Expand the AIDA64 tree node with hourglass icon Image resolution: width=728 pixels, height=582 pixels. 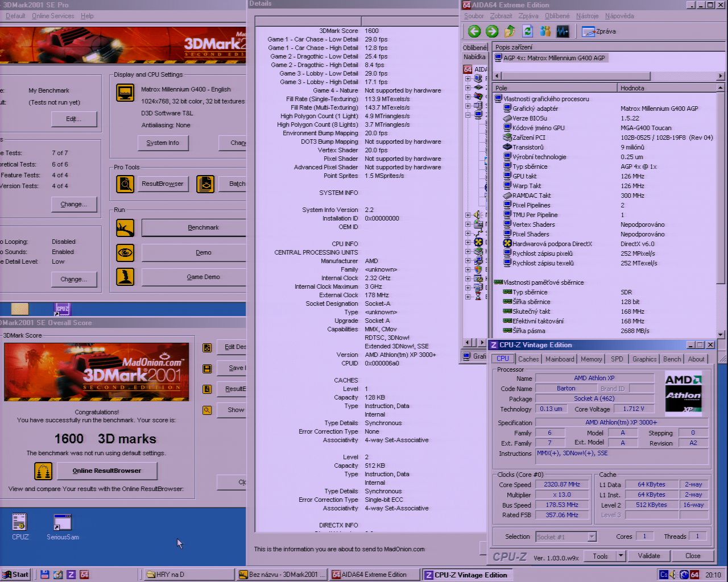(468, 297)
